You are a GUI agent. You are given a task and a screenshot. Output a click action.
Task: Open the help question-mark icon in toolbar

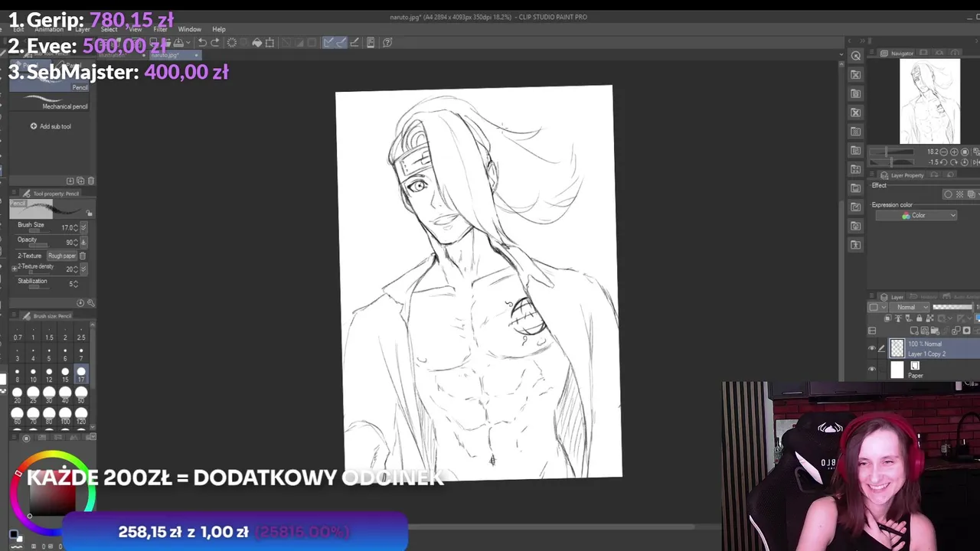click(387, 43)
